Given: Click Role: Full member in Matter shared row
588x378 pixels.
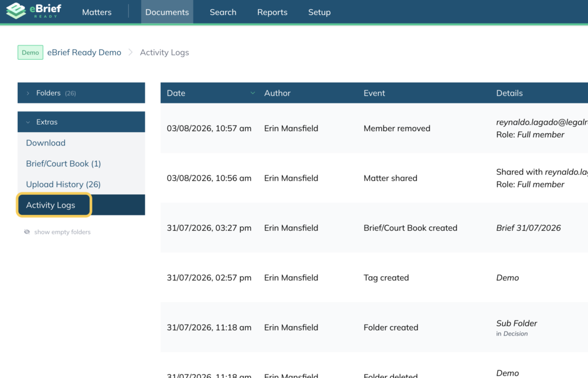Looking at the screenshot, I should [x=530, y=184].
